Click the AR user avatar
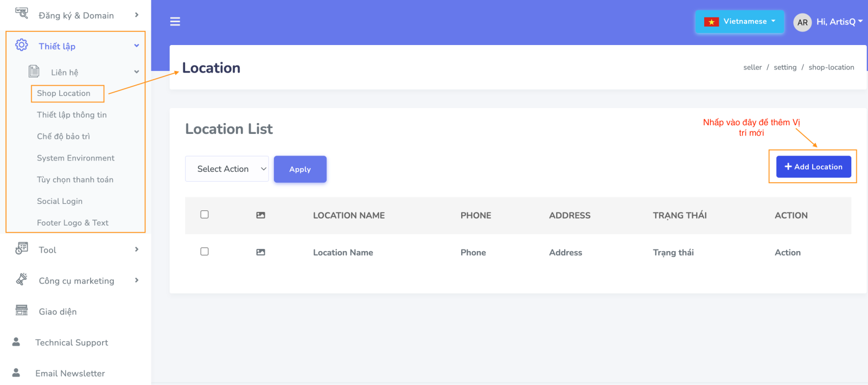Screen dimensions: 868x385 (x=802, y=22)
